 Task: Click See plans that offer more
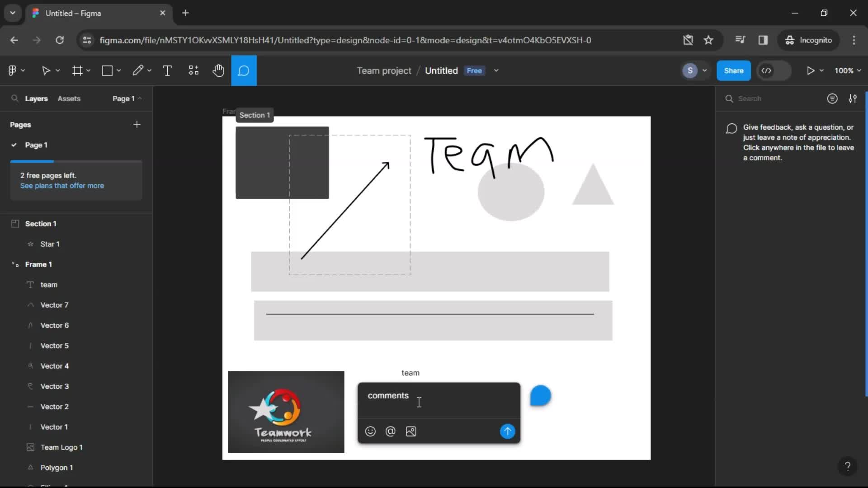point(62,185)
